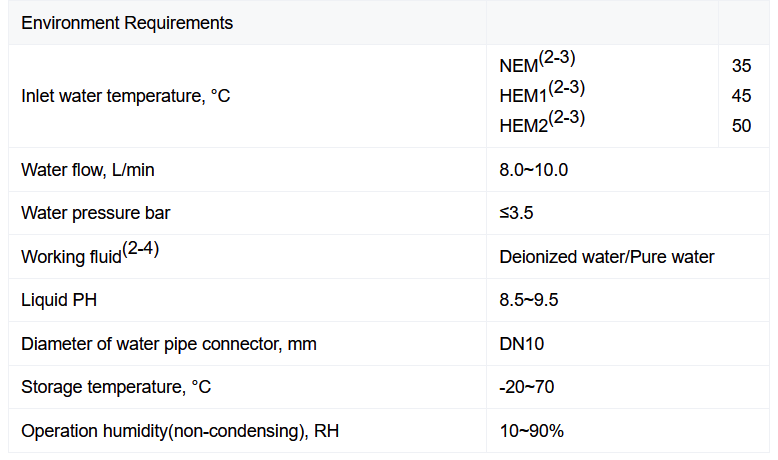778x460 pixels.
Task: Click the Deionized water/Pure water cell
Action: [607, 257]
